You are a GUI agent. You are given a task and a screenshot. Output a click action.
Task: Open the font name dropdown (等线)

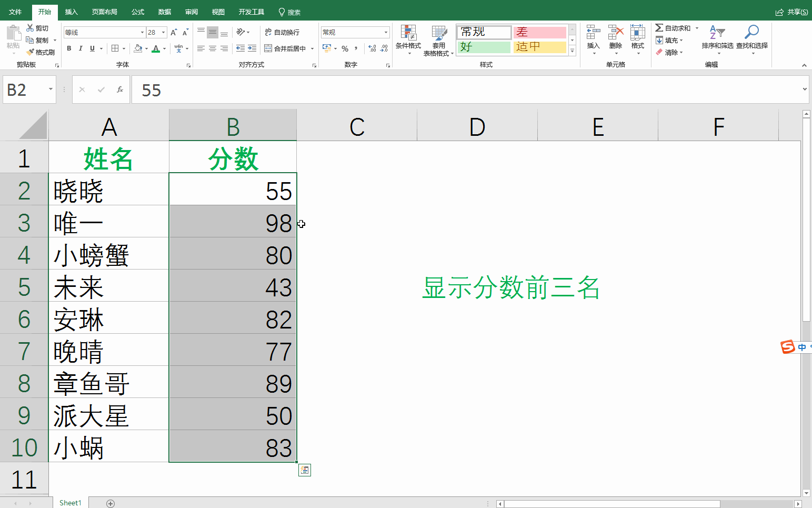pyautogui.click(x=142, y=33)
